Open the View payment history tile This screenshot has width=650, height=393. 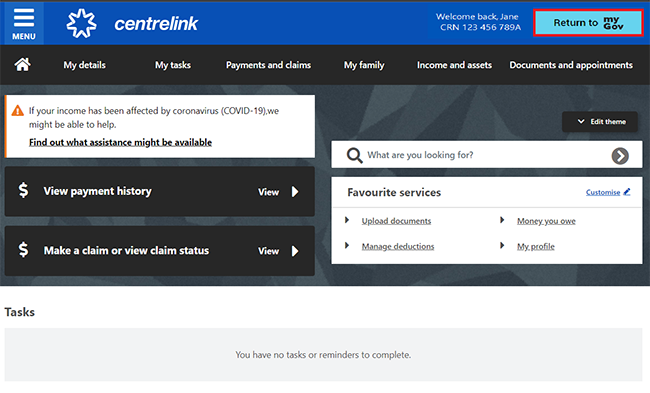[x=160, y=191]
